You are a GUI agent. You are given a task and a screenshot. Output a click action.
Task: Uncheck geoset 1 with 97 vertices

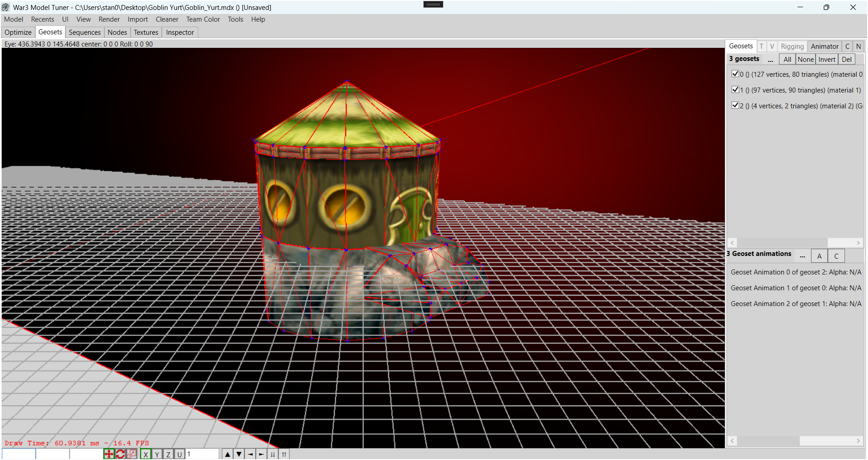click(735, 89)
